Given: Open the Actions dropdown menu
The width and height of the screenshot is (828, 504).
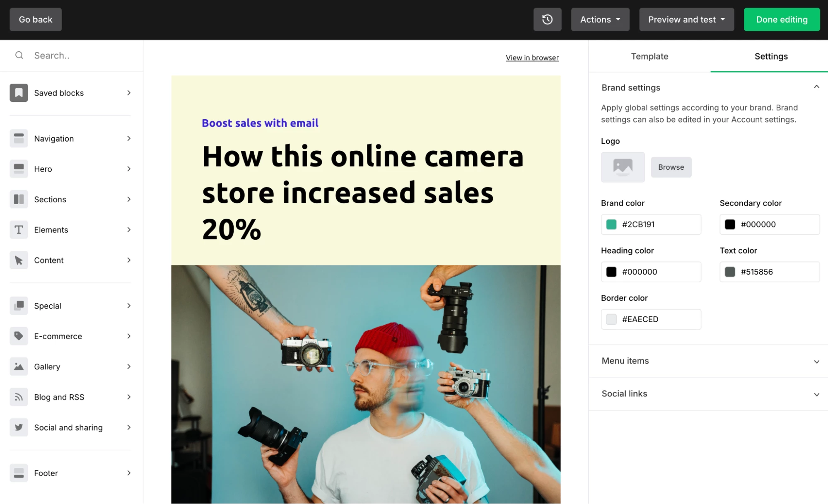Looking at the screenshot, I should click(x=600, y=19).
